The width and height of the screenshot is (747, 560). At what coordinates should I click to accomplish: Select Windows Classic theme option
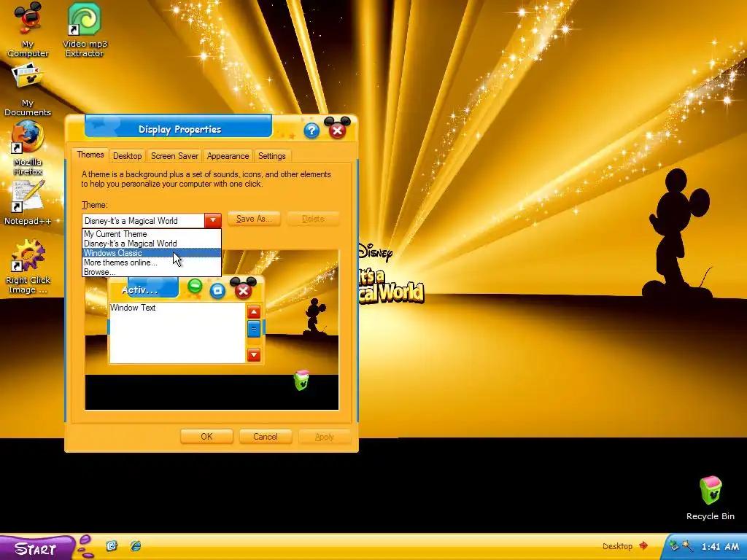(x=152, y=253)
